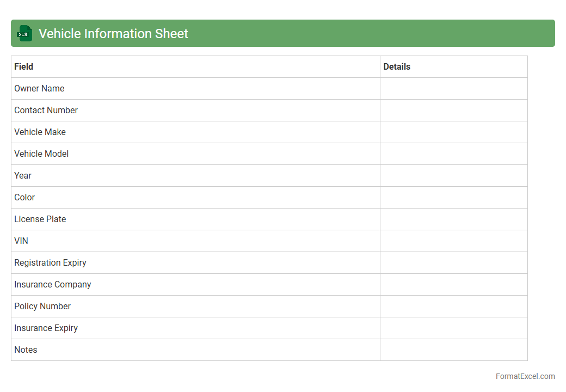Click the empty Details cell beside VIN
This screenshot has height=392, width=566.
[453, 241]
